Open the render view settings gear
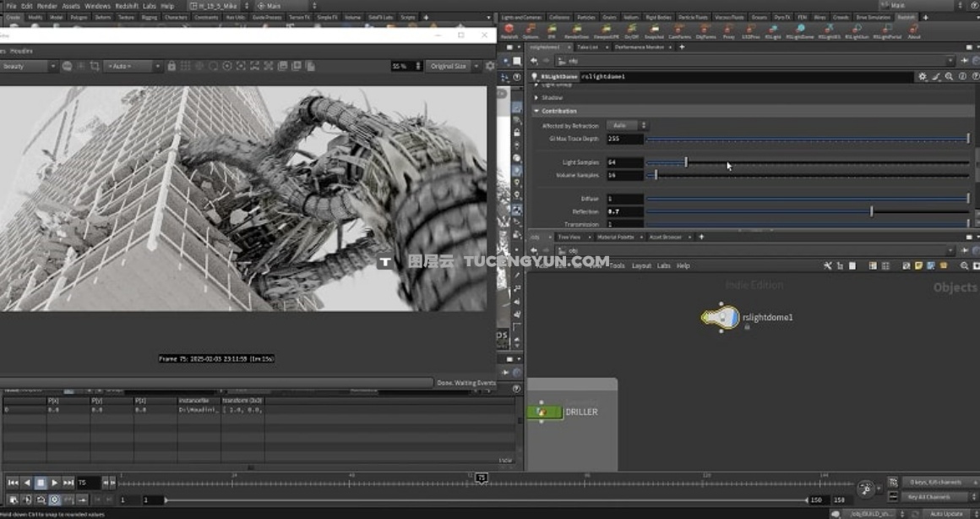 (x=490, y=66)
